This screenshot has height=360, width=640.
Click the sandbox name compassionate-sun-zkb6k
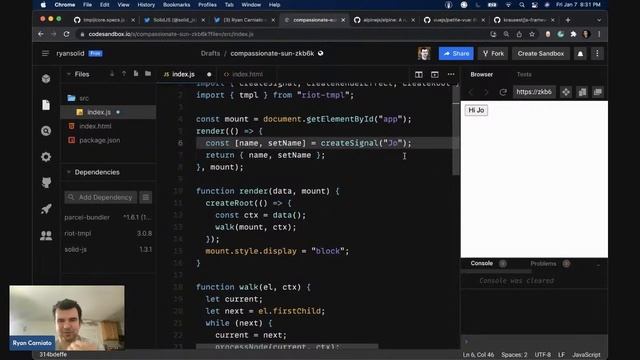pos(272,53)
